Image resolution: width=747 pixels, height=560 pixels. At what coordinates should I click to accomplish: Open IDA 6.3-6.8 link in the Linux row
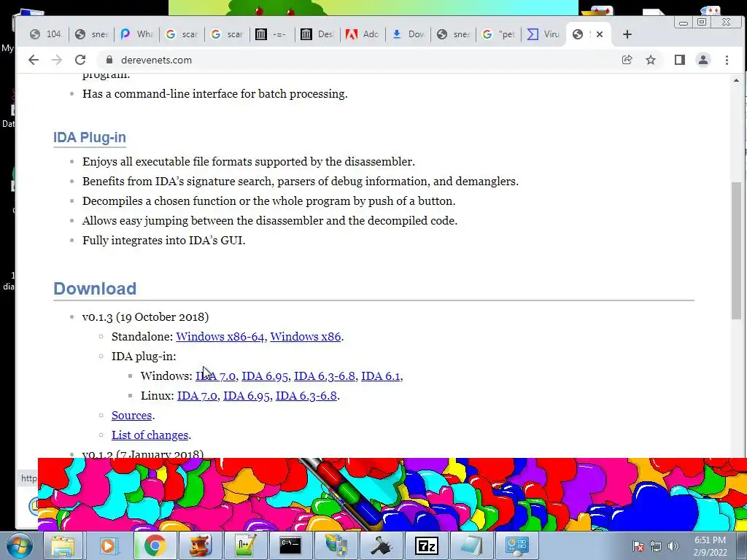tap(306, 396)
